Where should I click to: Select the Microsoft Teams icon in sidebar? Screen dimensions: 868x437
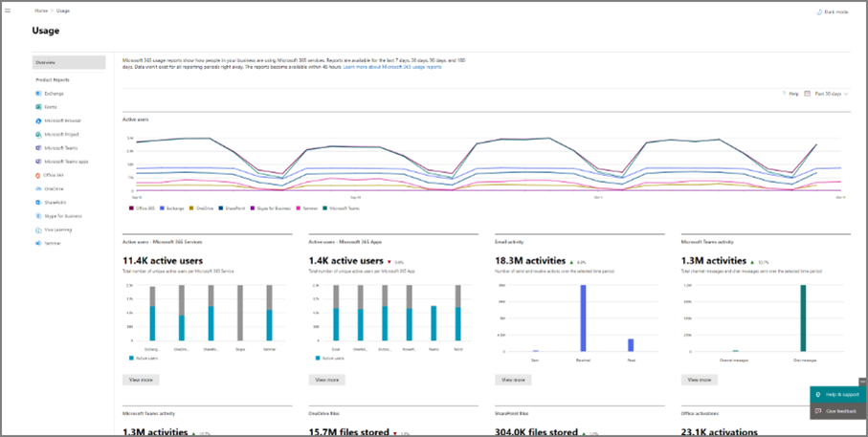pyautogui.click(x=38, y=148)
